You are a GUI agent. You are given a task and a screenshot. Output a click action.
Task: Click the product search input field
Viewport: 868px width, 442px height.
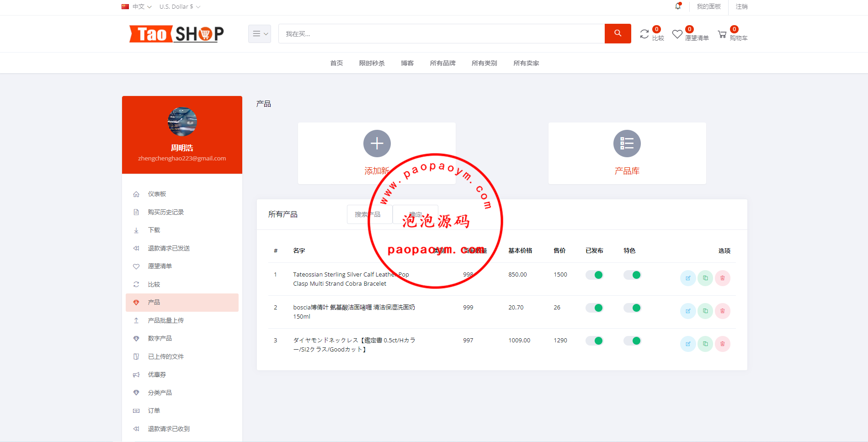pos(369,214)
